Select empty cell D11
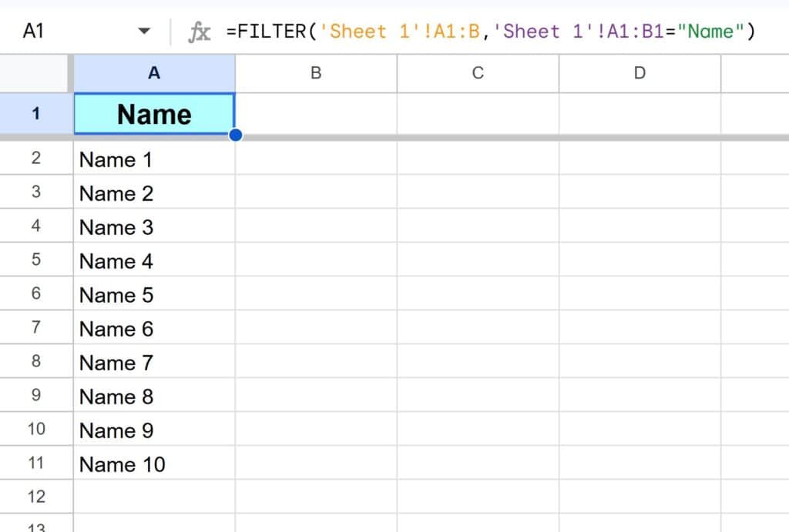 (x=640, y=463)
